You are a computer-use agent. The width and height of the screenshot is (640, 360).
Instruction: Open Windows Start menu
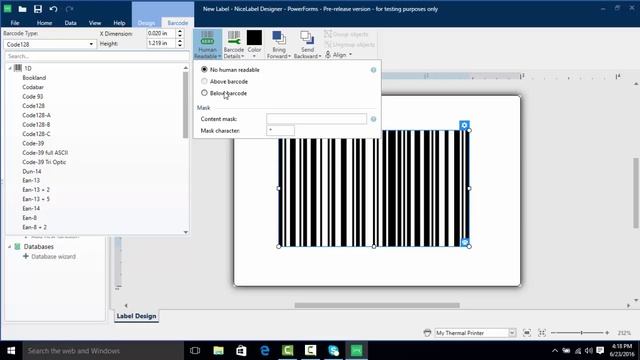[x=11, y=350]
